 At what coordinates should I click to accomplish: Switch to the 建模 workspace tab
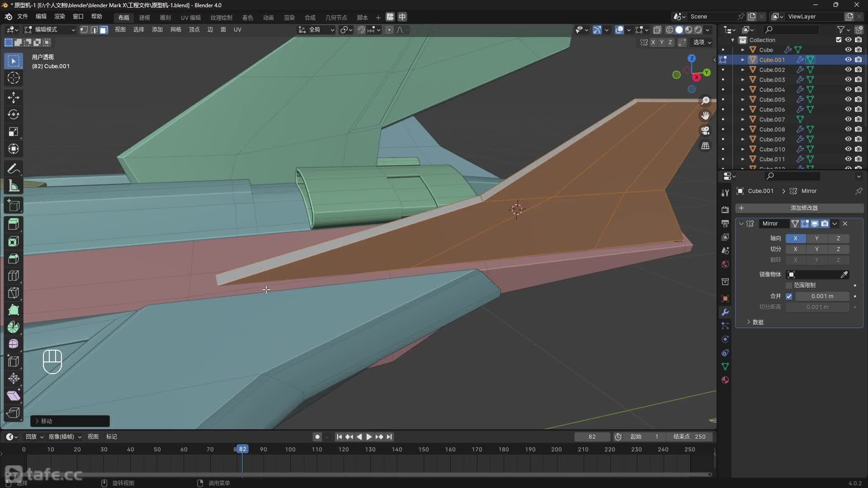pos(145,18)
